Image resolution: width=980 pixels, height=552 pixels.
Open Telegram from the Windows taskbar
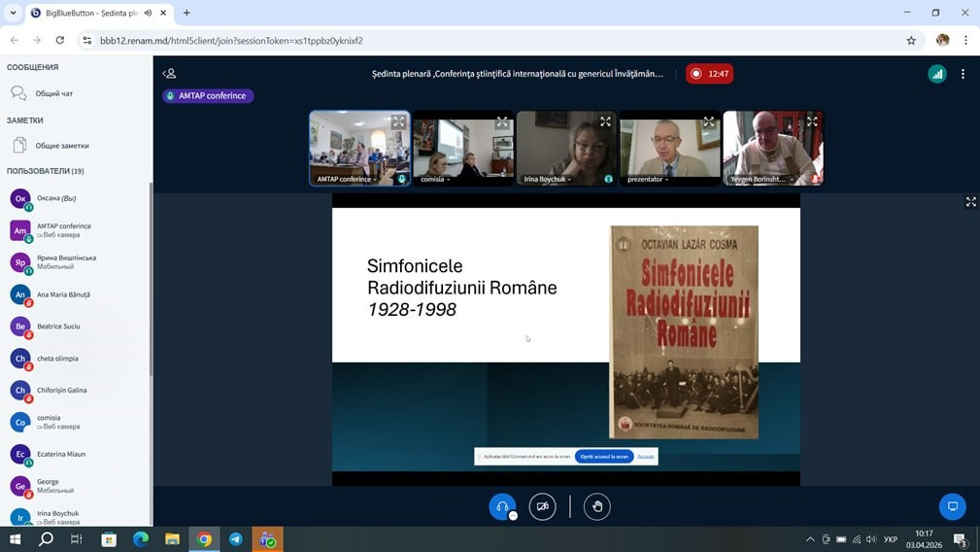tap(236, 539)
